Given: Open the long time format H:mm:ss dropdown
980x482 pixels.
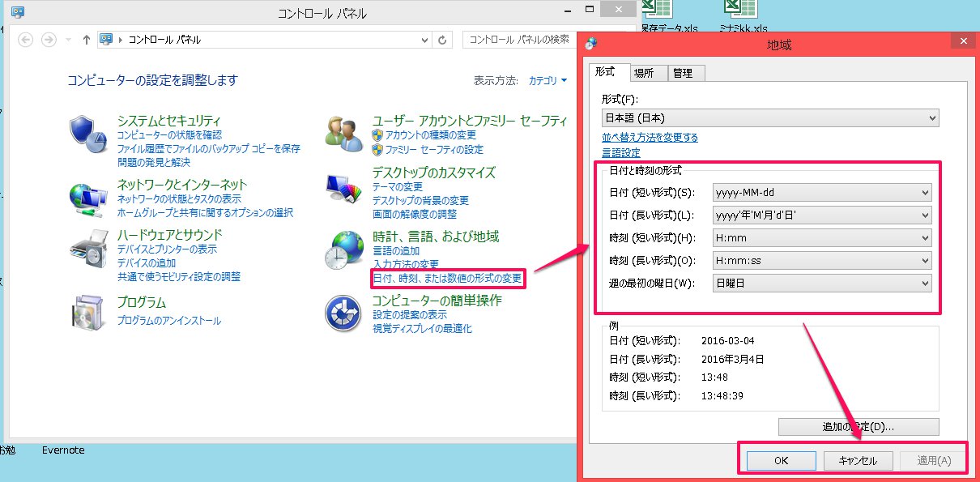Looking at the screenshot, I should (x=822, y=261).
